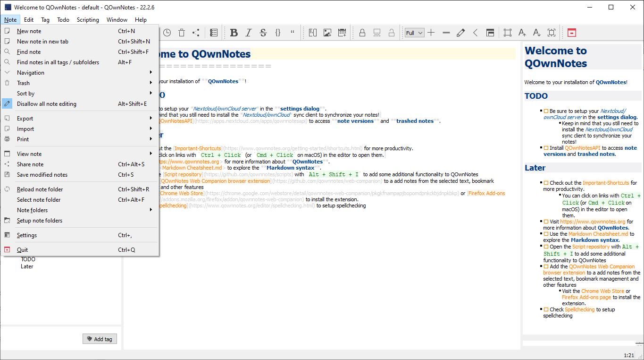Click the Add tag button
644x360 pixels.
(100, 339)
